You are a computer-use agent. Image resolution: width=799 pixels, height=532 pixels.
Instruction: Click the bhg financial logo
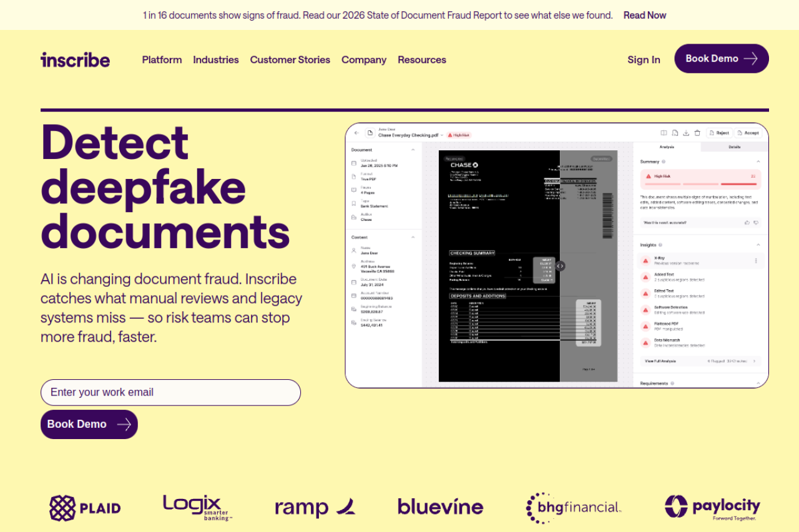[x=574, y=508]
